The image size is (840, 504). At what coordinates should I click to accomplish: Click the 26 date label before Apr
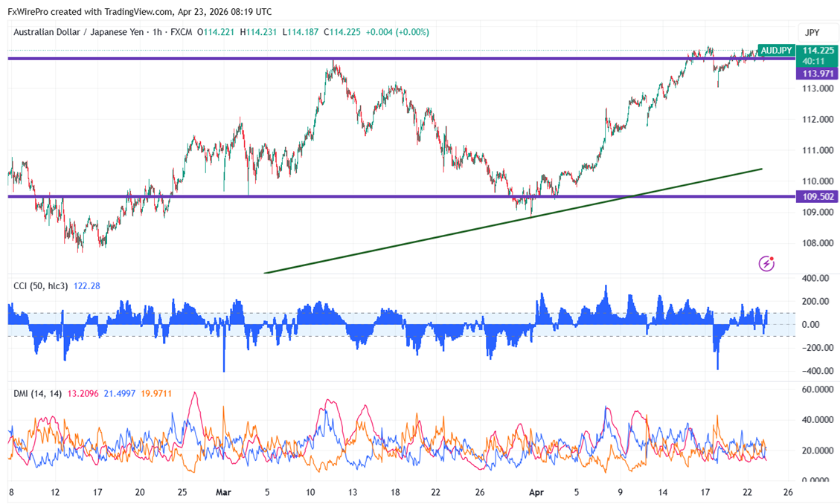[480, 492]
